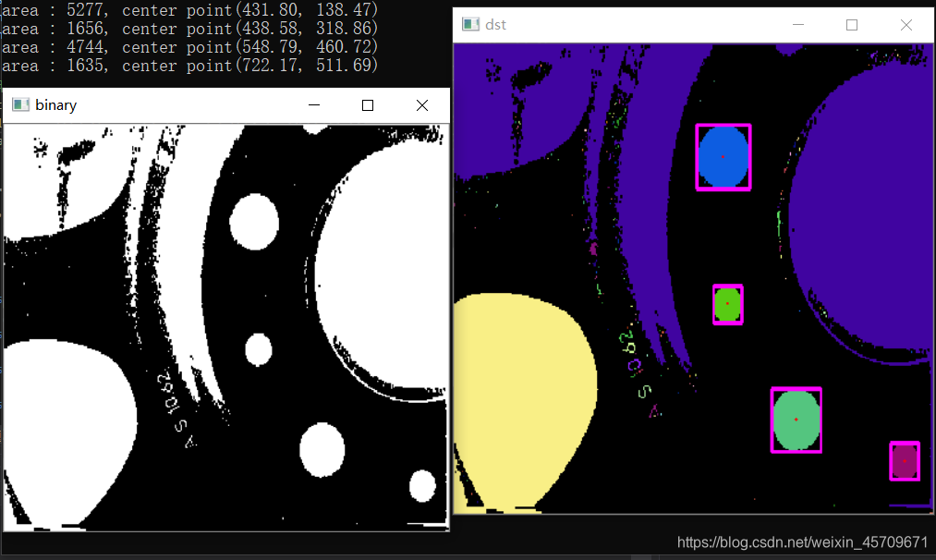936x560 pixels.
Task: Click the bright green blob in dst window
Action: [728, 304]
